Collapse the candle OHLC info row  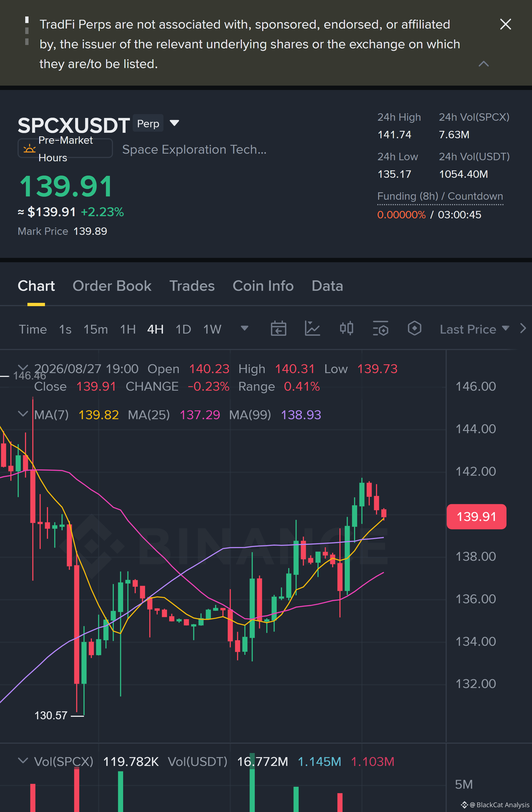tap(23, 368)
